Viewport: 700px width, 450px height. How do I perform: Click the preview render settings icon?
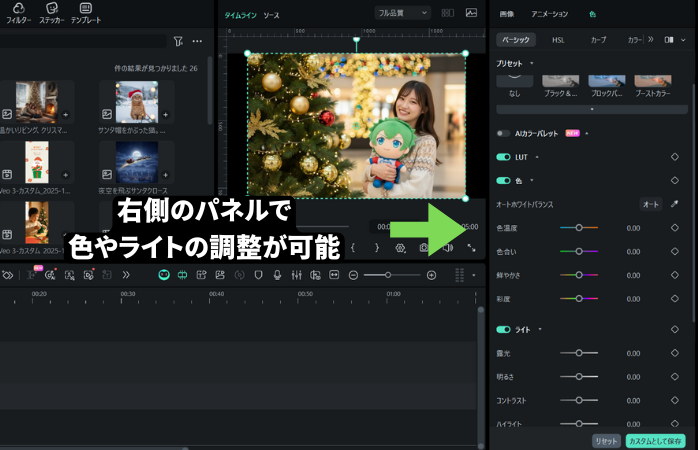pos(400,248)
